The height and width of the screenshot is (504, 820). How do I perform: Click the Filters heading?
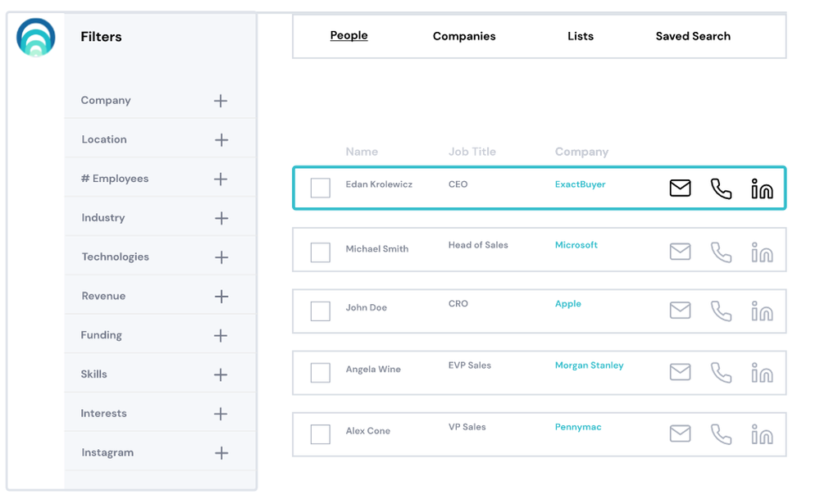101,37
